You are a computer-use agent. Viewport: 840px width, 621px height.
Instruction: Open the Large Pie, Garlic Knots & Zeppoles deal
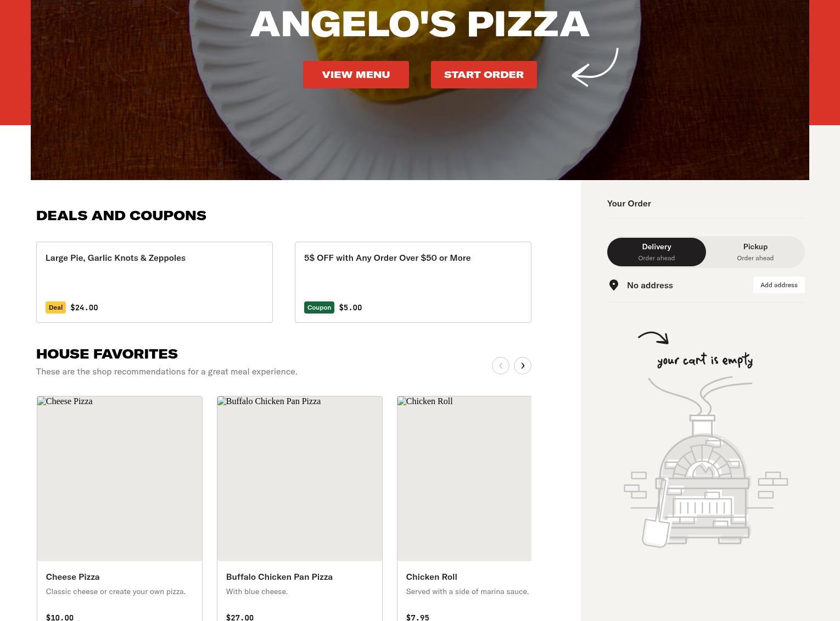[x=154, y=282]
